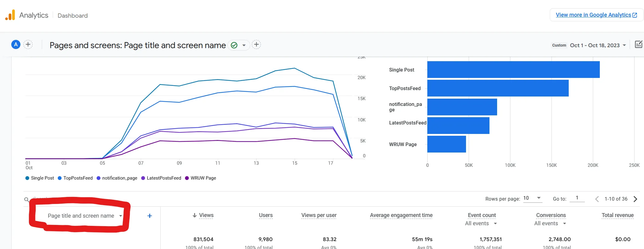The width and height of the screenshot is (644, 249).
Task: Toggle the 'Single Post' legend dot
Action: (27, 178)
